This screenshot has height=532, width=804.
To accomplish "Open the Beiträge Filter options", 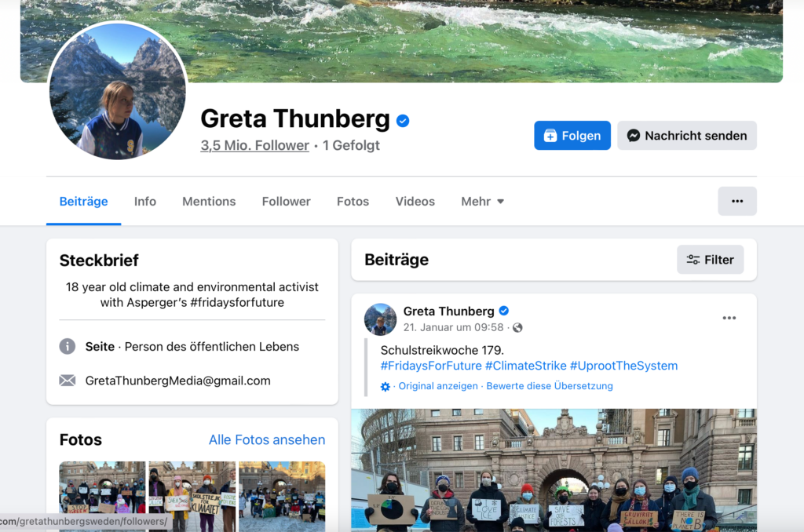I will pos(710,260).
